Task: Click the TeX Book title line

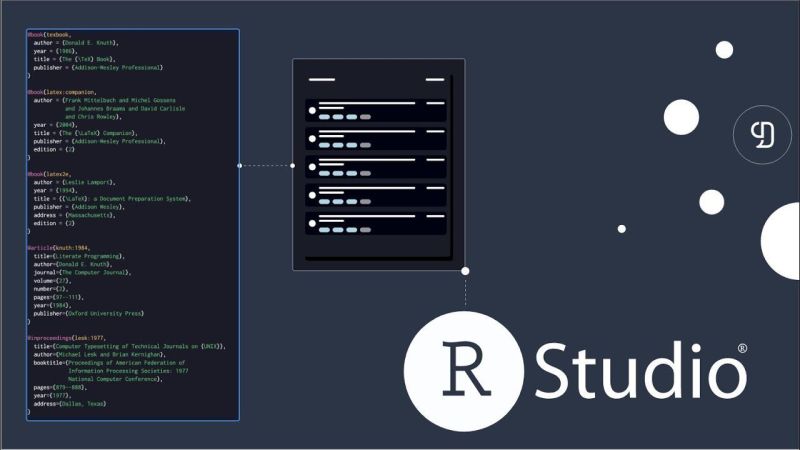Action: pos(74,59)
